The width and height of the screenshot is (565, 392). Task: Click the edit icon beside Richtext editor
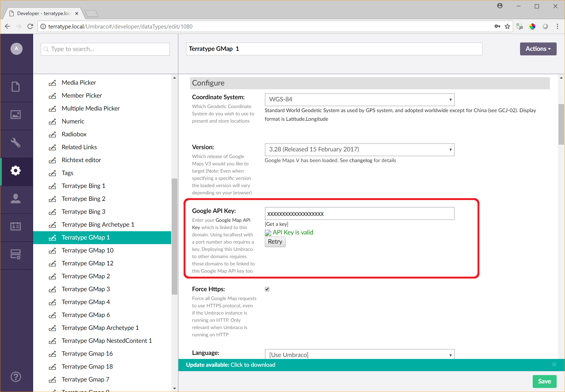click(x=52, y=160)
